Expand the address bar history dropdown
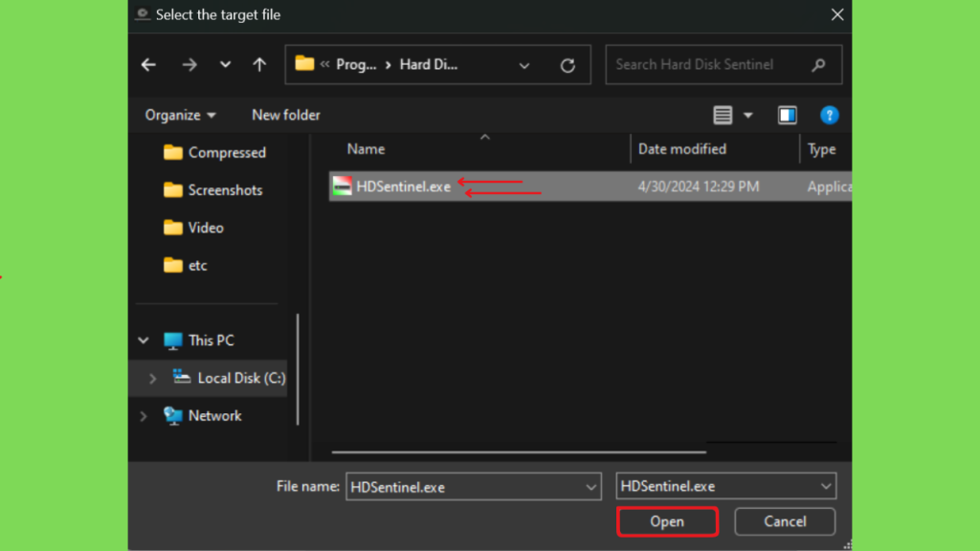980x551 pixels. pos(524,65)
